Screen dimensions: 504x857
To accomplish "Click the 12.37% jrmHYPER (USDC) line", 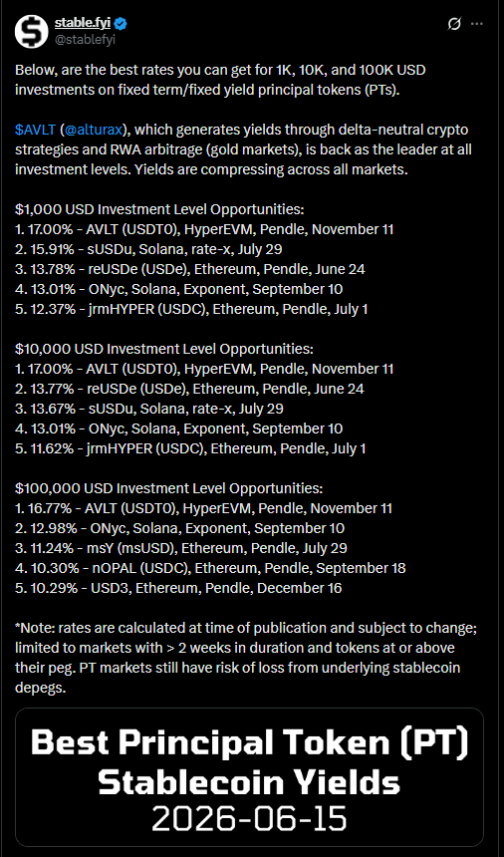I will [x=191, y=309].
